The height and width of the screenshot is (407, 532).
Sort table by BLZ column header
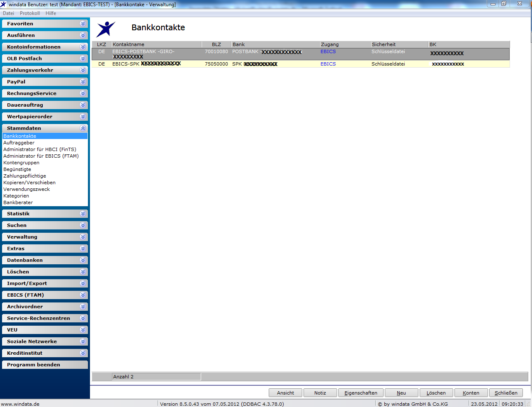coord(216,44)
